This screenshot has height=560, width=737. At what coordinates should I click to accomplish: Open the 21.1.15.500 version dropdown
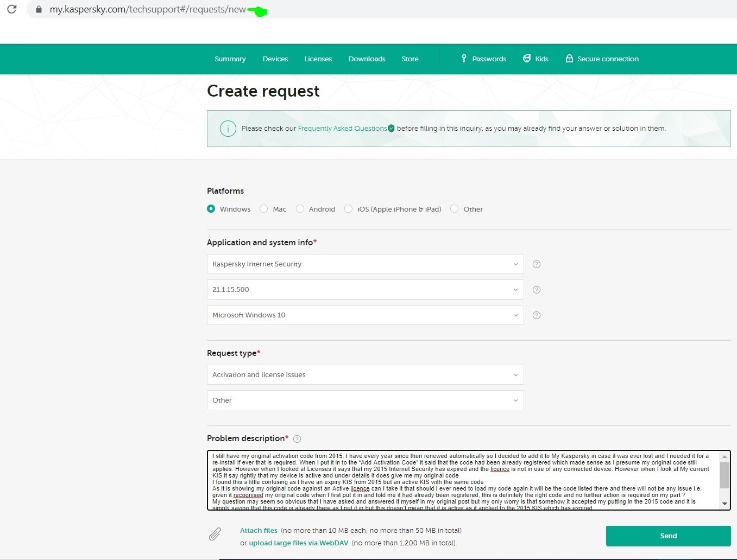coord(365,290)
